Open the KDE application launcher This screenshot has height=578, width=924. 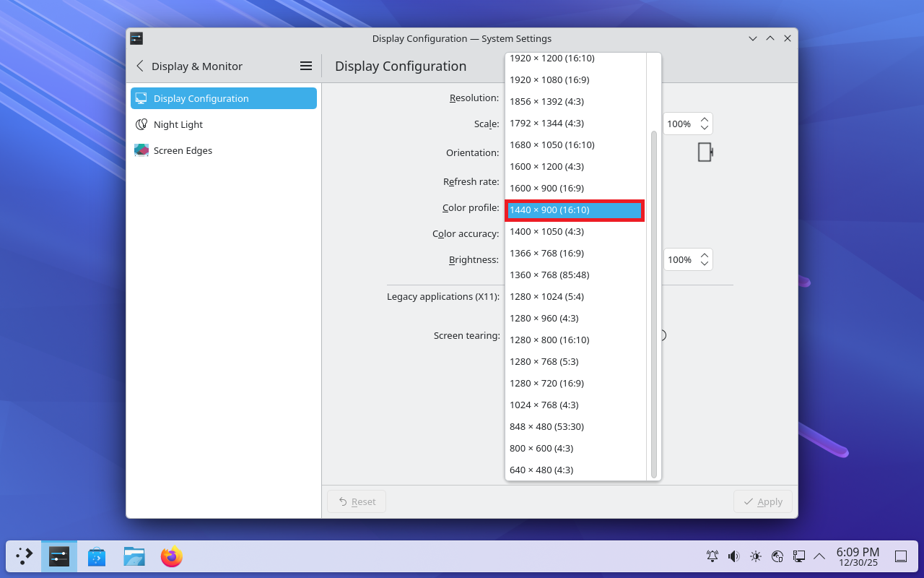(25, 556)
